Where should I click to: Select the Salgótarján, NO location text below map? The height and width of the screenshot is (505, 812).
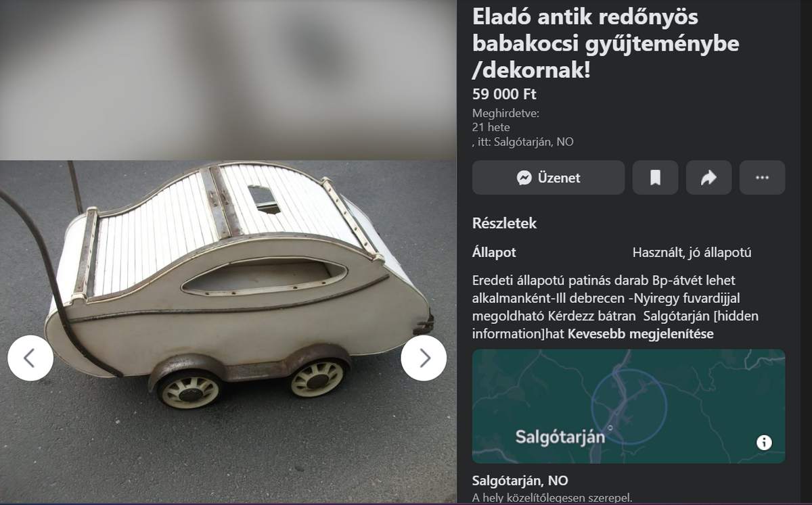click(520, 481)
